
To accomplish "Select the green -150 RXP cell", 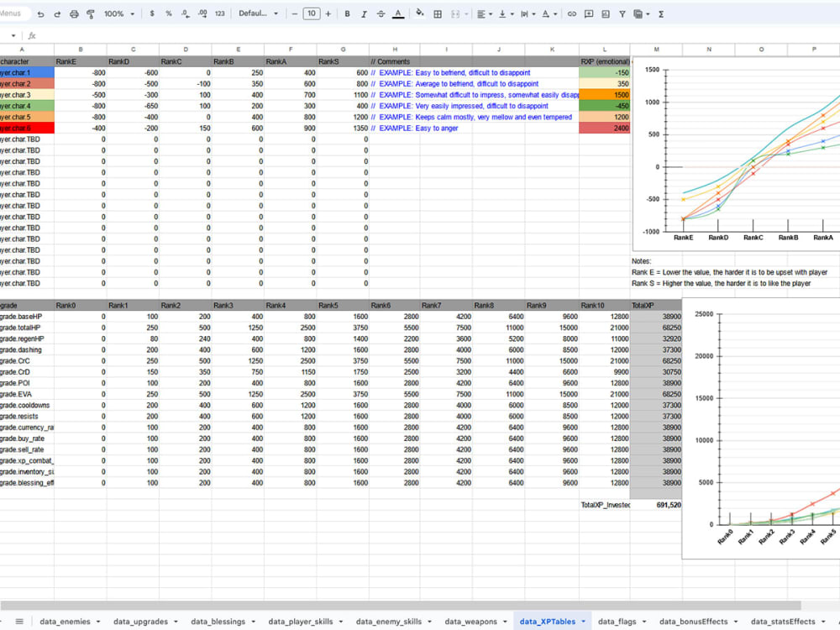I will click(x=604, y=73).
